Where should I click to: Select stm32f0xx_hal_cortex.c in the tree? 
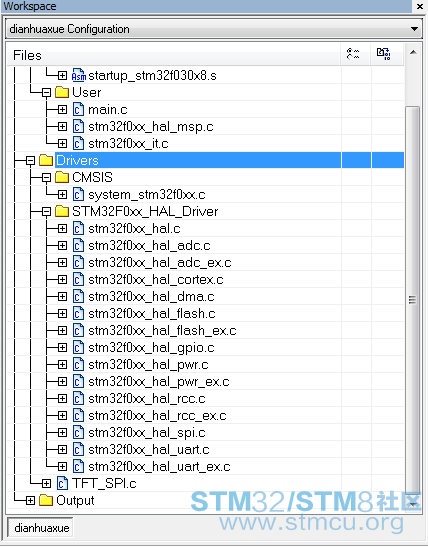point(156,279)
